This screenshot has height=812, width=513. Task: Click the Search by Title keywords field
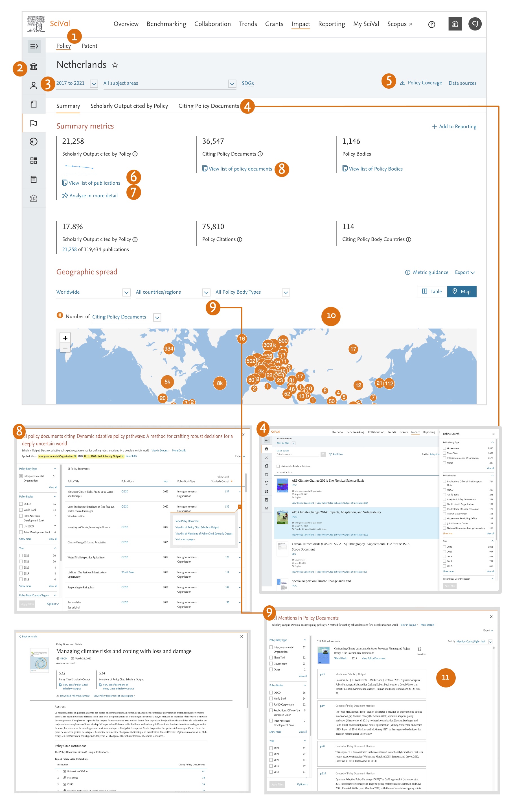point(298,454)
